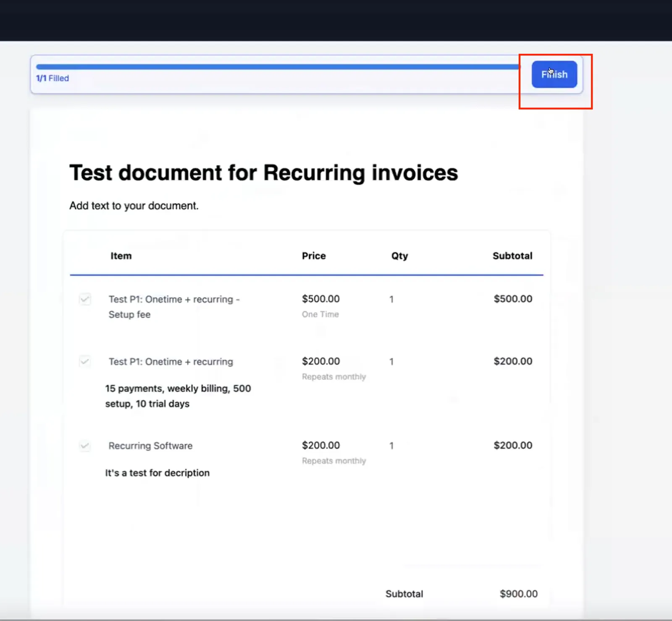Click the '15 payments, weekly billing' description
The height and width of the screenshot is (621, 672).
178,396
